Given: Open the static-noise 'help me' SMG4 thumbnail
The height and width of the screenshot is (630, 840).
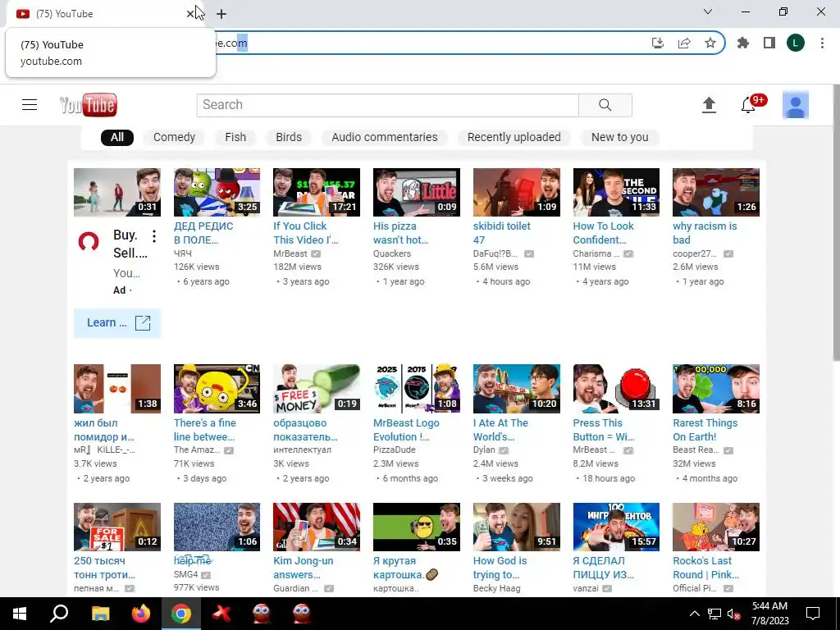Looking at the screenshot, I should coord(217,527).
